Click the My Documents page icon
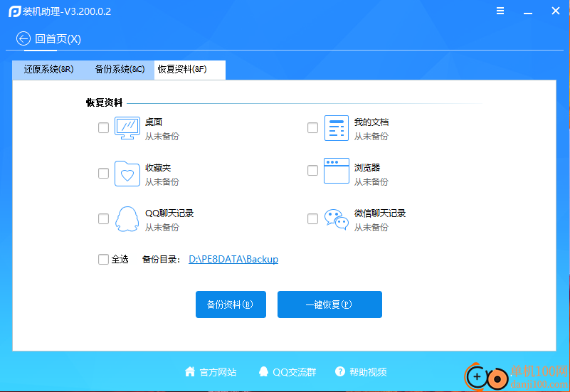Image resolution: width=570 pixels, height=392 pixels. 337,128
